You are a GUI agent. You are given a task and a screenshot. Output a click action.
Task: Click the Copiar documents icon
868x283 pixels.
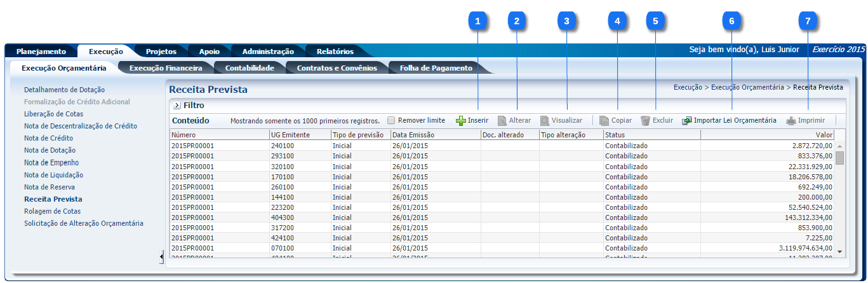click(604, 121)
